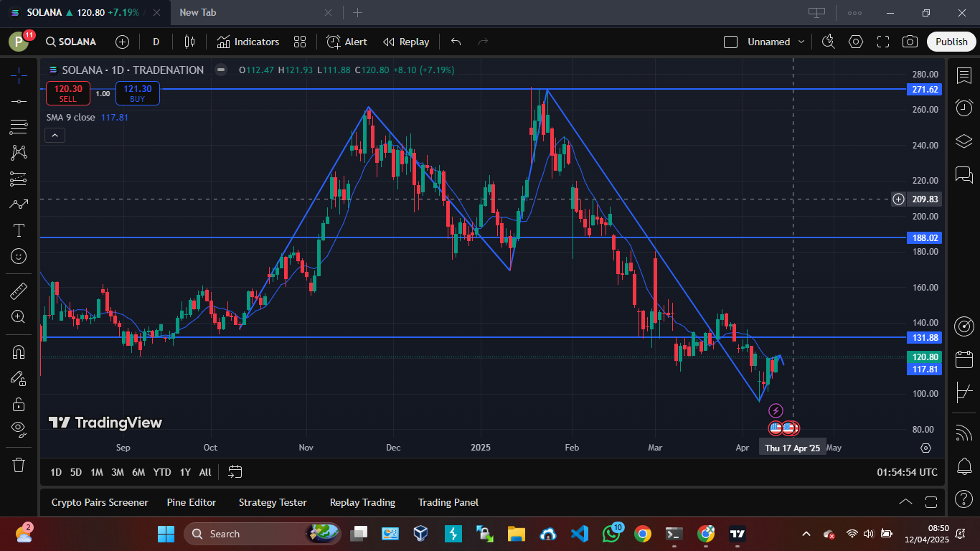Toggle stay in drawing mode
The image size is (980, 551).
point(19,378)
